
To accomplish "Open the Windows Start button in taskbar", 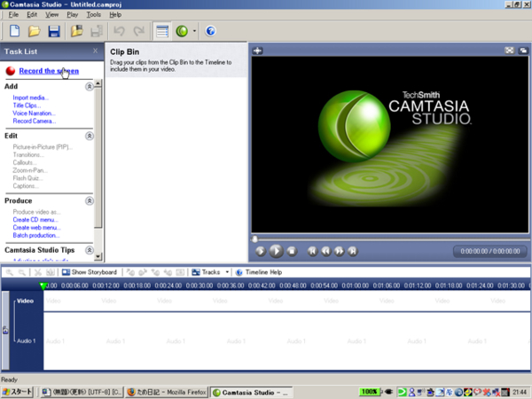I will 17,392.
